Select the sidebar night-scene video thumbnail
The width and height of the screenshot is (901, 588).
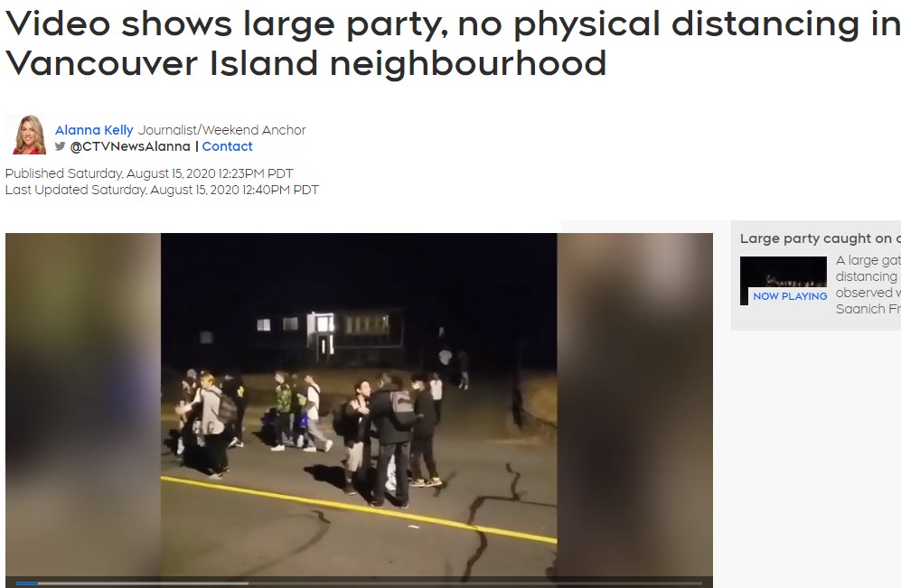point(784,280)
